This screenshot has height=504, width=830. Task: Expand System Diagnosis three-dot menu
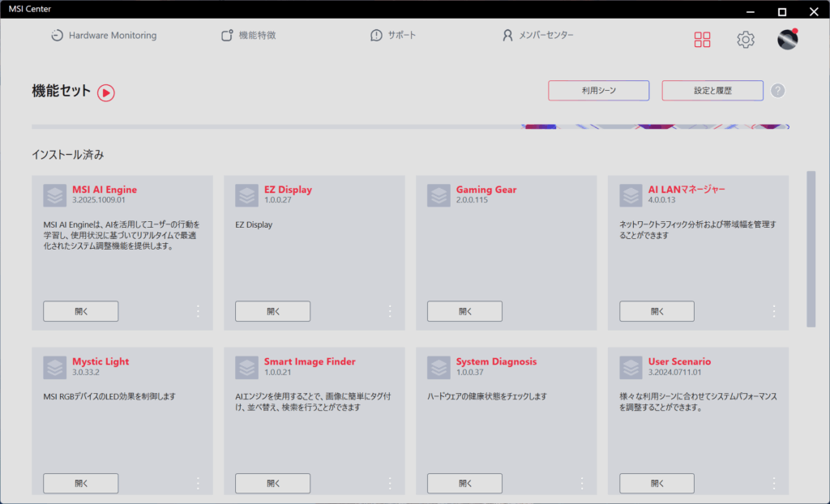[x=582, y=484]
